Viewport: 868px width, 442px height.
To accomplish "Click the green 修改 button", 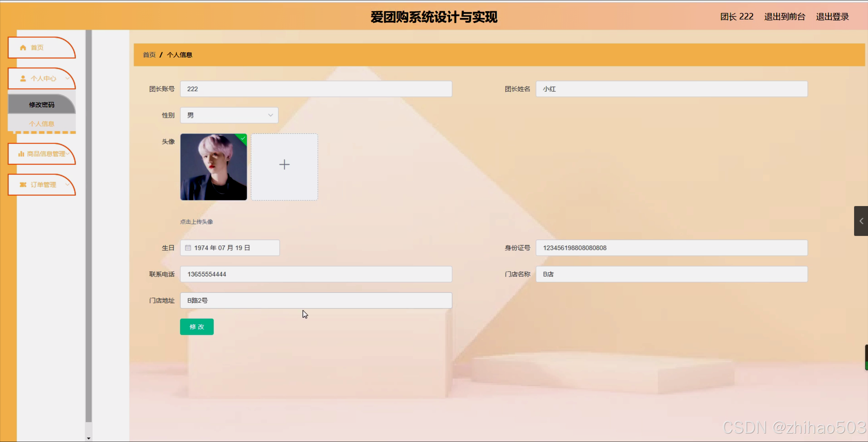I will (197, 327).
